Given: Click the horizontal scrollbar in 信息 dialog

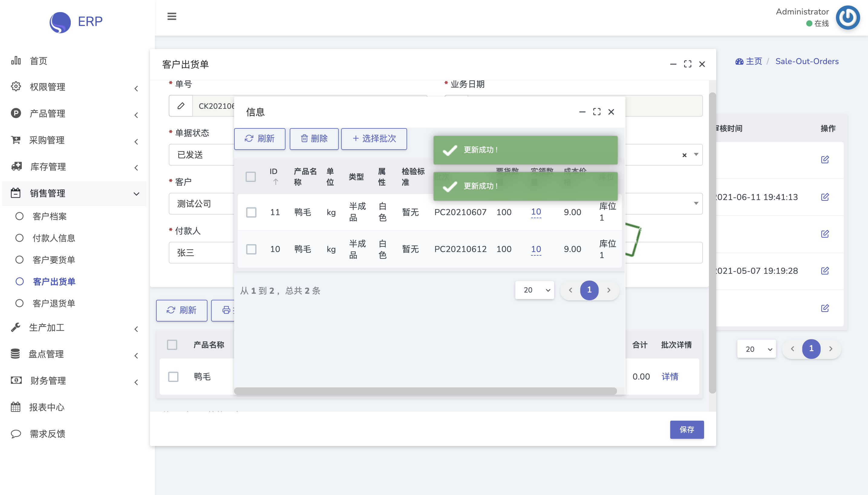Looking at the screenshot, I should [425, 391].
